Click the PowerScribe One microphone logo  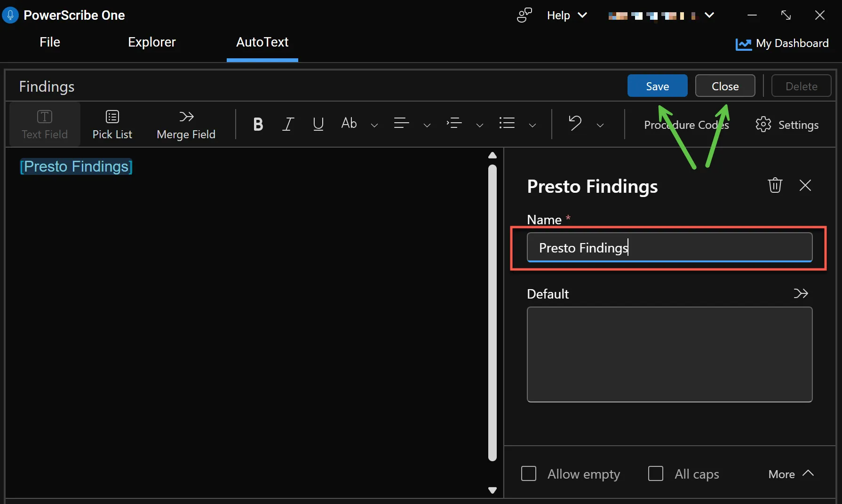pos(10,15)
